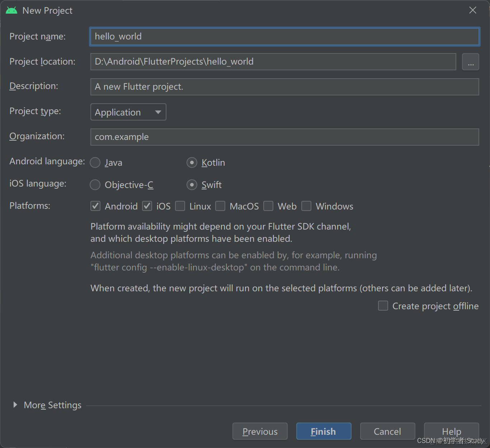
Task: Click the "Project name:" label
Action: 38,37
